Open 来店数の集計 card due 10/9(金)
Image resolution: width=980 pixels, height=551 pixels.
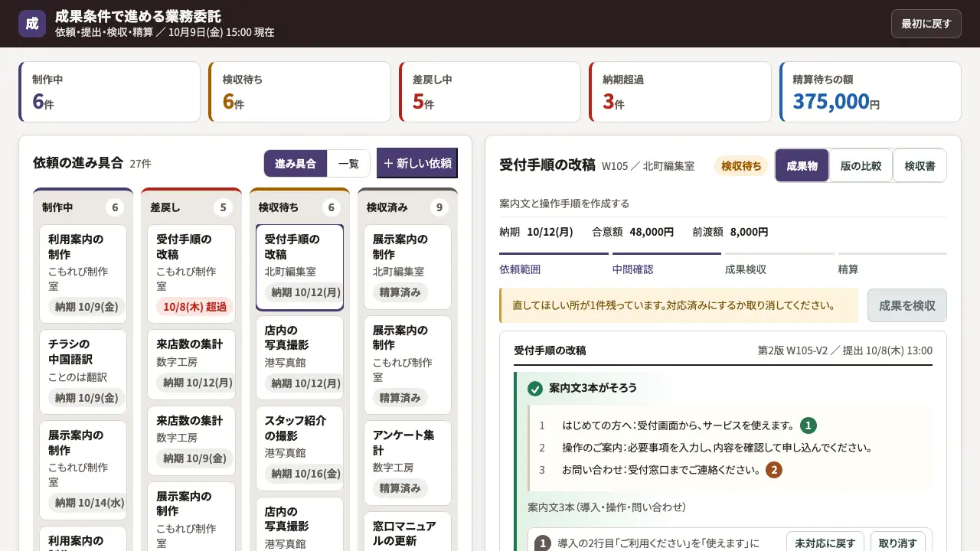[191, 440]
